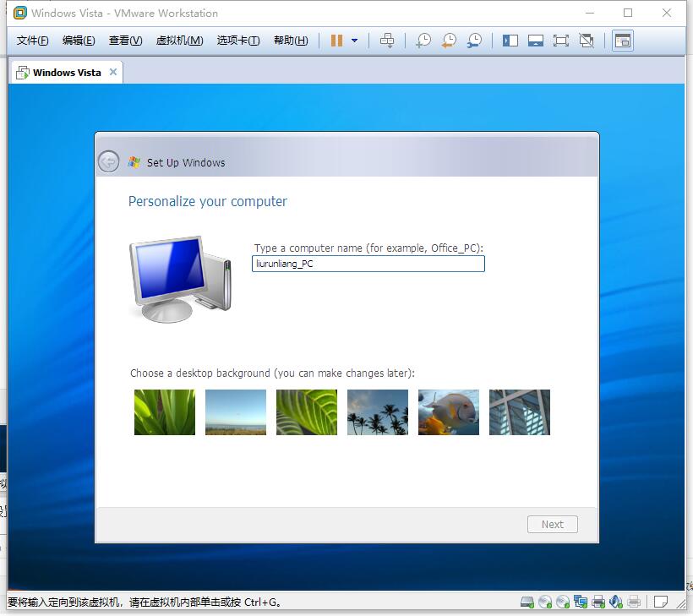Image resolution: width=693 pixels, height=616 pixels.
Task: Select the Windows Vista VM tab
Action: 66,73
